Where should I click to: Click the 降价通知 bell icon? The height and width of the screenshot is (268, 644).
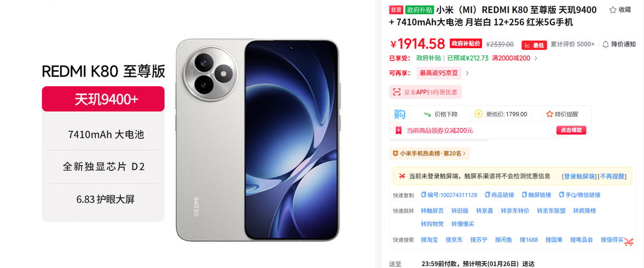(605, 44)
